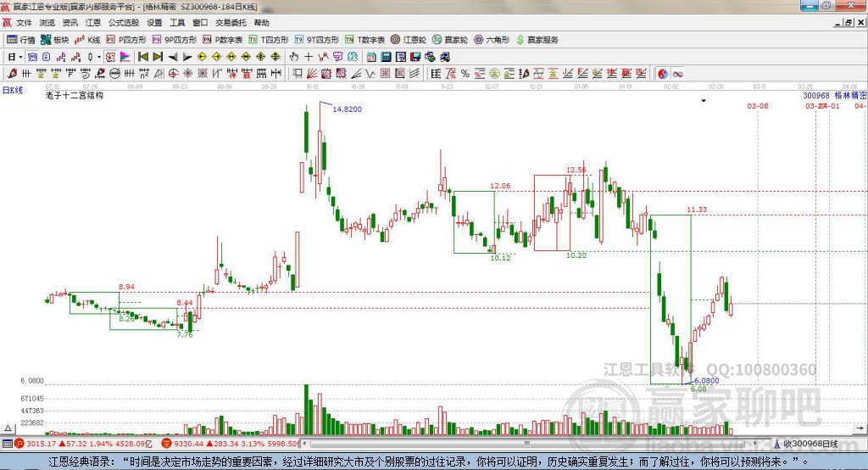Click the 12.06 price level label
The width and height of the screenshot is (868, 470).
point(500,186)
